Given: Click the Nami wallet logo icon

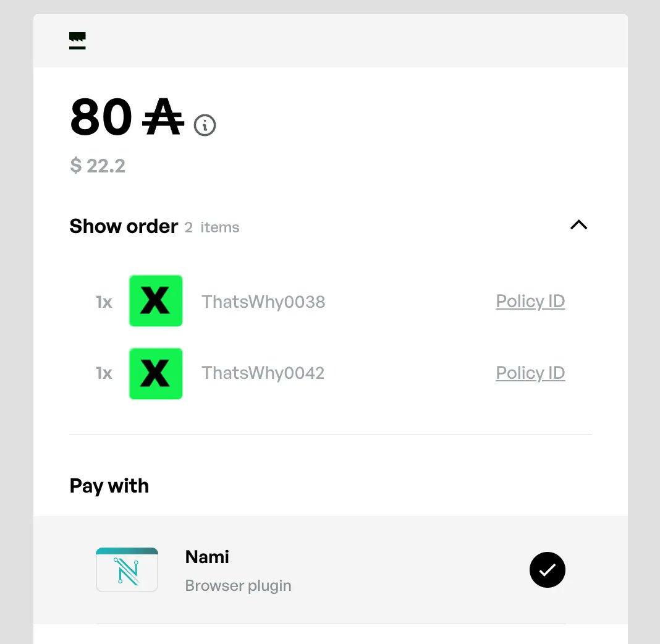Looking at the screenshot, I should click(x=127, y=570).
